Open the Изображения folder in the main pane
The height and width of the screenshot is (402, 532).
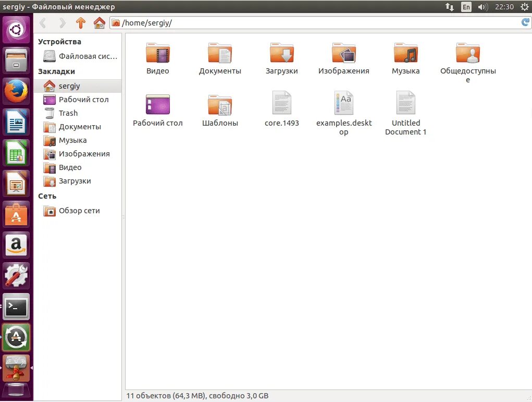(344, 59)
